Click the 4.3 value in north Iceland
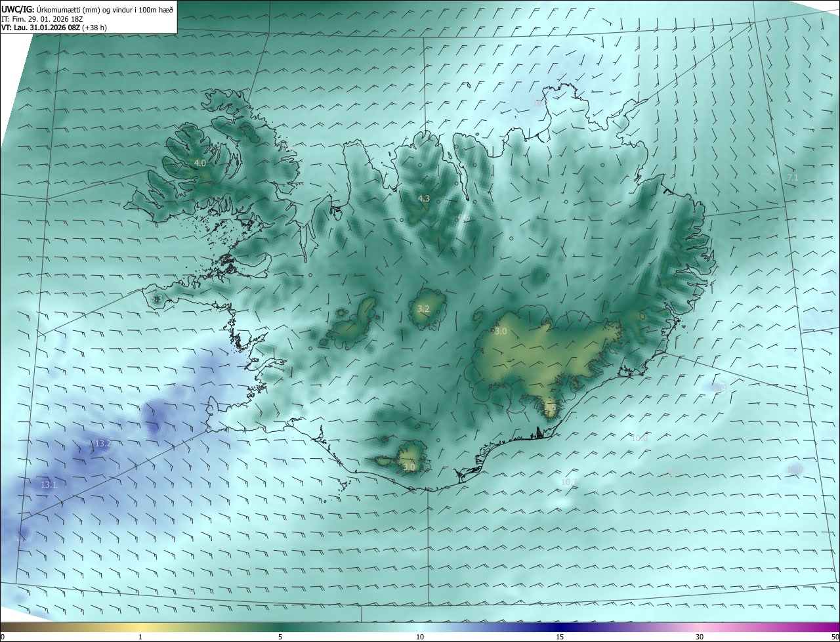 tap(424, 198)
